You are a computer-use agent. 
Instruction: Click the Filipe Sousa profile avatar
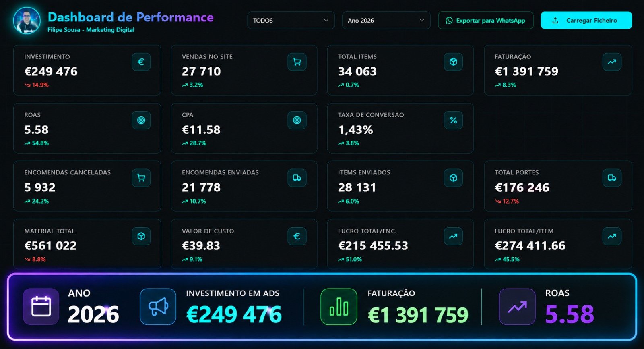27,21
